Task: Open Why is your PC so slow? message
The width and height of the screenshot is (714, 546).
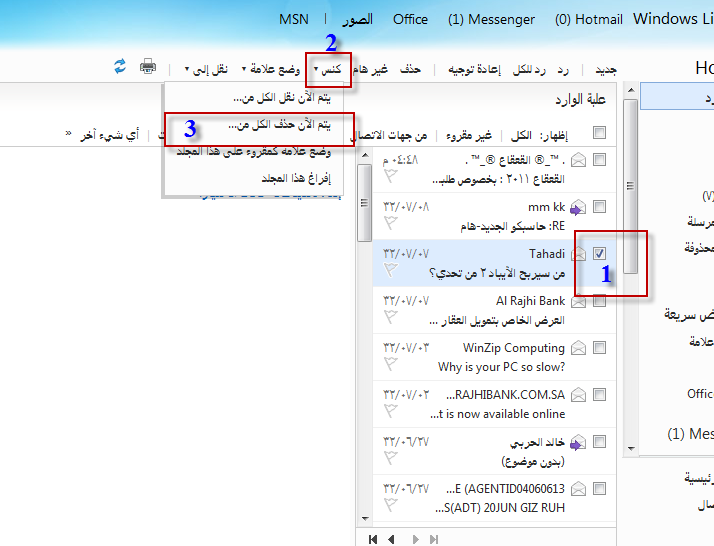Action: [x=501, y=367]
